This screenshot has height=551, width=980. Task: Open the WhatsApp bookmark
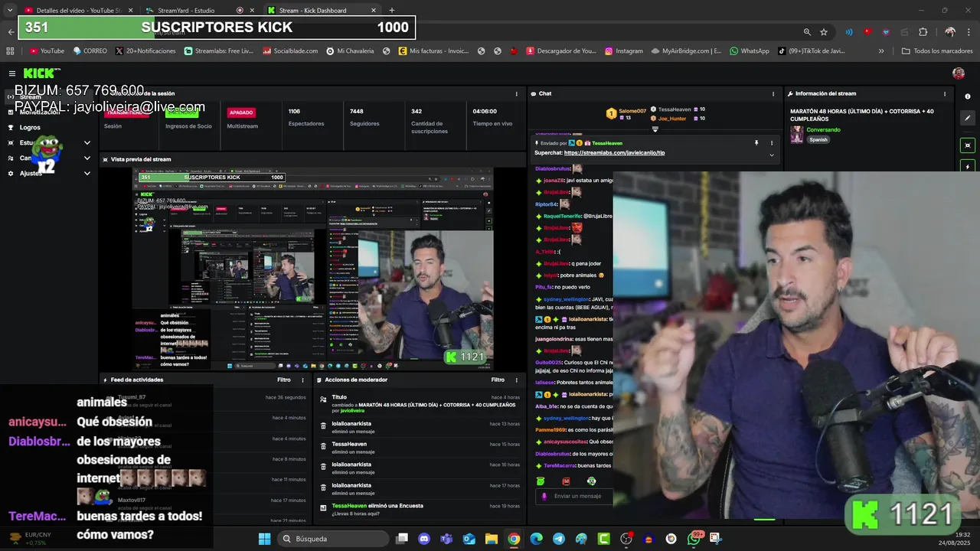tap(750, 51)
